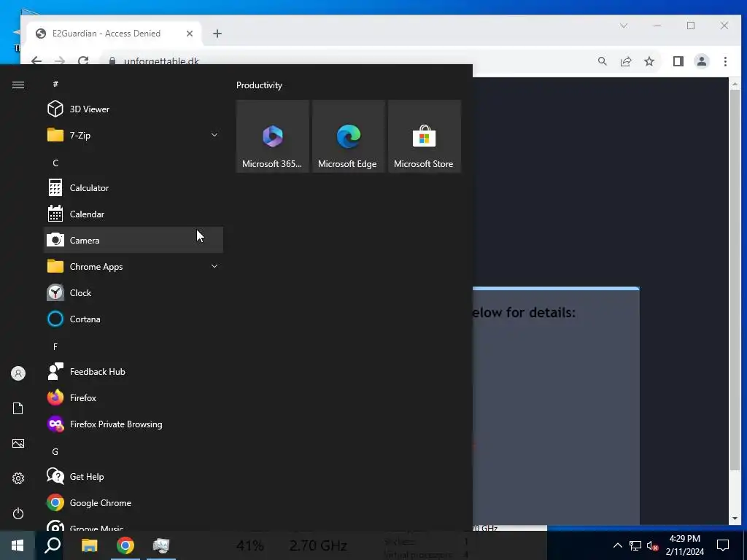The image size is (747, 560).
Task: Open a new Chrome tab
Action: pyautogui.click(x=217, y=34)
